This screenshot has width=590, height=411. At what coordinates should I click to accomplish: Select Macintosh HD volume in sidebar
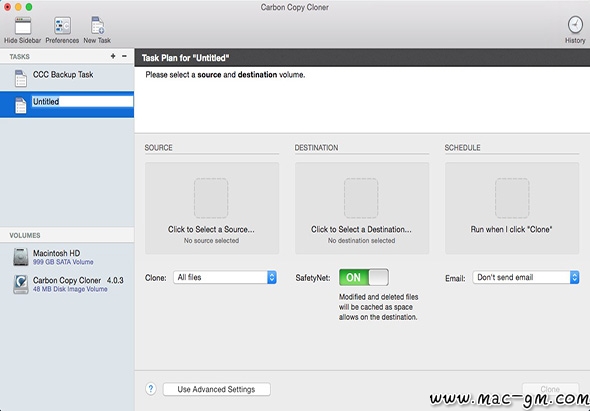tap(67, 257)
